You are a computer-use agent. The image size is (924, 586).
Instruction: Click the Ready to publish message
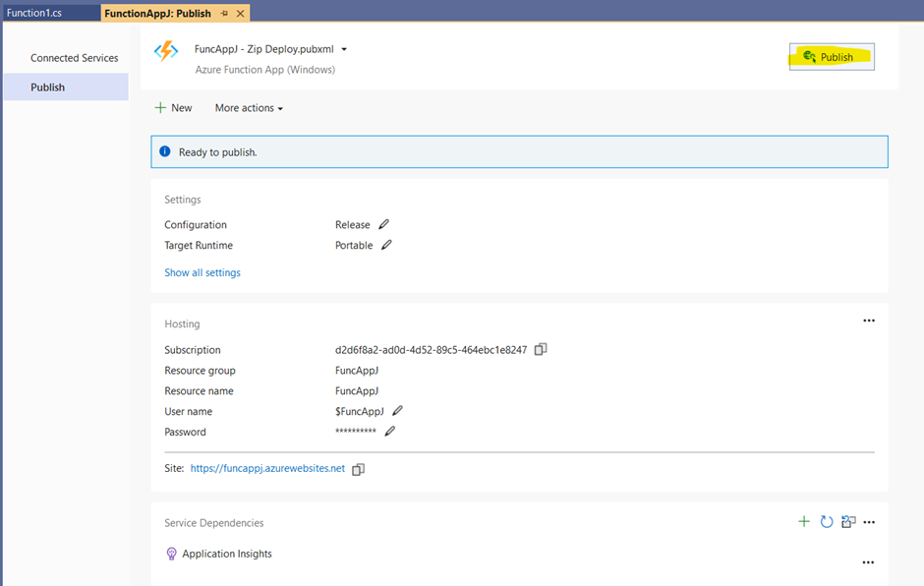click(x=218, y=152)
